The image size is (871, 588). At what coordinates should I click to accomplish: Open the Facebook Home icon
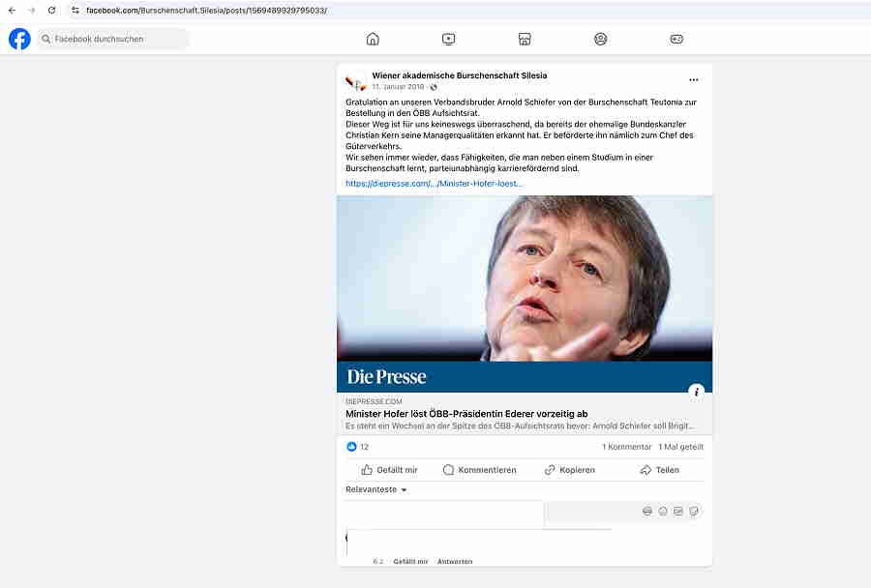(373, 39)
